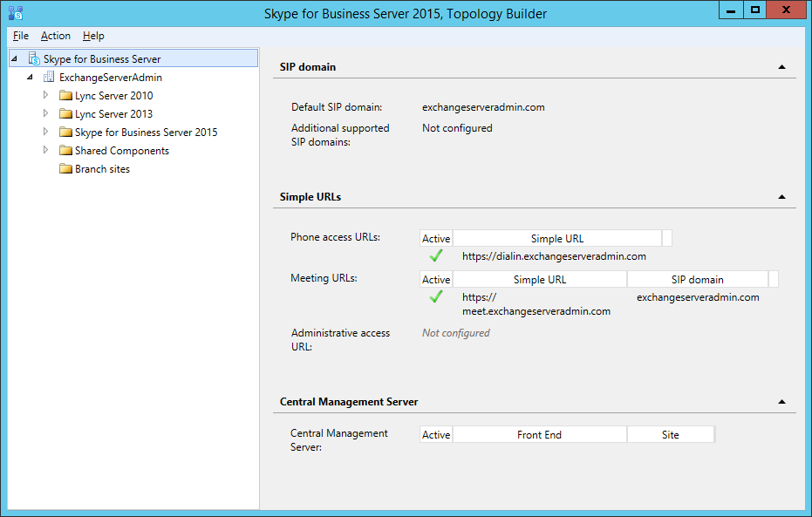Viewport: 812px width, 517px height.
Task: Collapse the SIP domain section
Action: [x=782, y=67]
